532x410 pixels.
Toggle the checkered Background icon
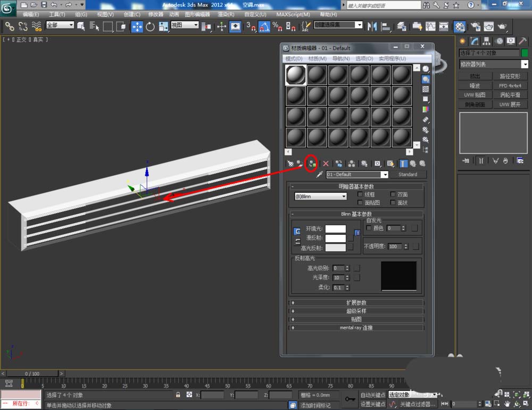[426, 89]
